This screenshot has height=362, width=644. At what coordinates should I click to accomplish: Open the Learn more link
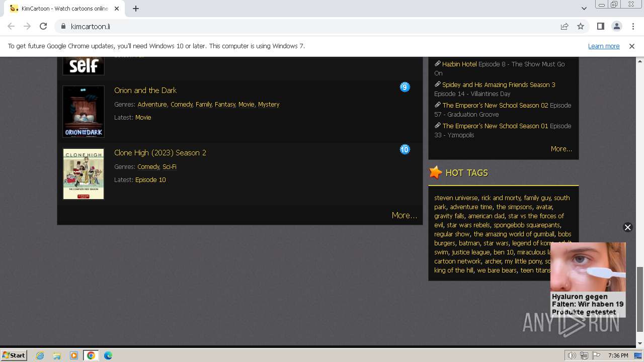(x=604, y=46)
